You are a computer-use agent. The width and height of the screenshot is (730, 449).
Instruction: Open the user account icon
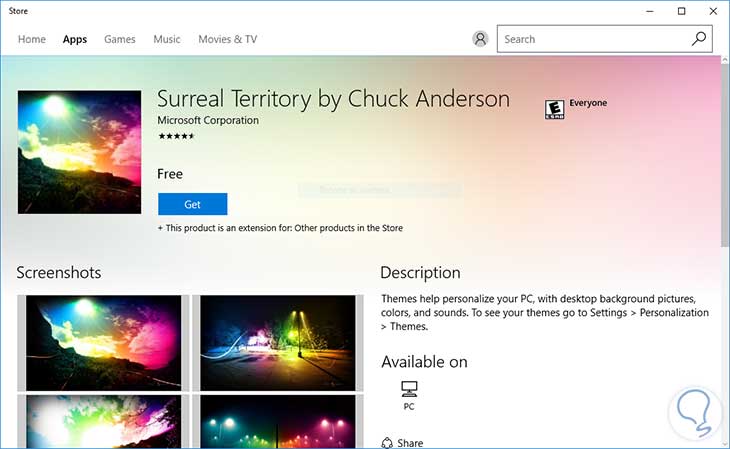pos(480,39)
